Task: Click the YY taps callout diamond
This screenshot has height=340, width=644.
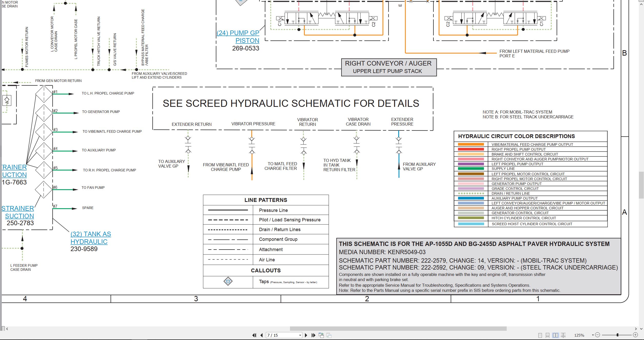Action: point(228,281)
